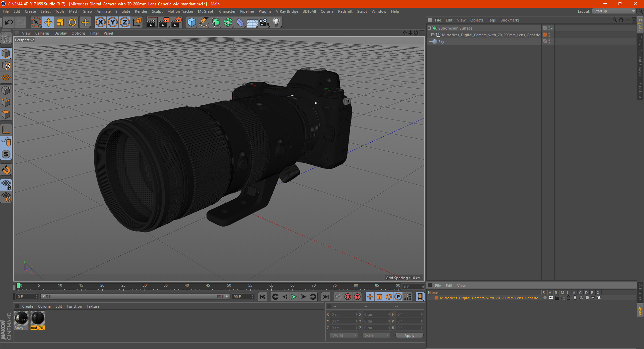Viewport: 644px width, 349px height.
Task: Toggle Y axis lock
Action: [x=113, y=22]
